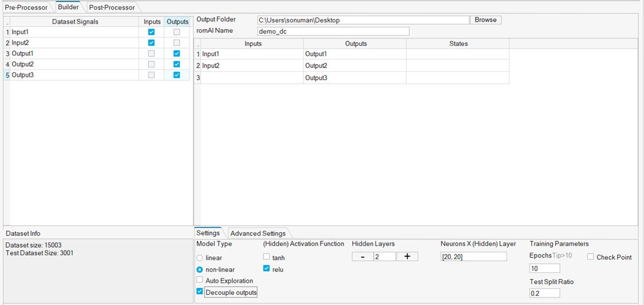This screenshot has width=644, height=305.
Task: Decrease hidden layers with minus button
Action: tap(362, 257)
